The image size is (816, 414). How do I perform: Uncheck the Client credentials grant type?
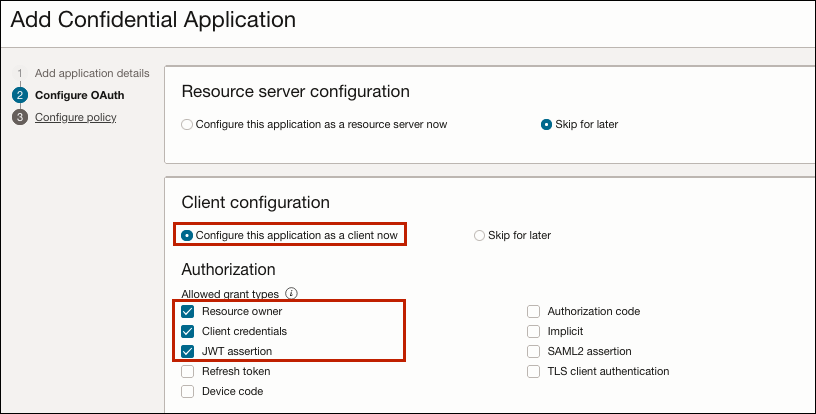tap(187, 331)
